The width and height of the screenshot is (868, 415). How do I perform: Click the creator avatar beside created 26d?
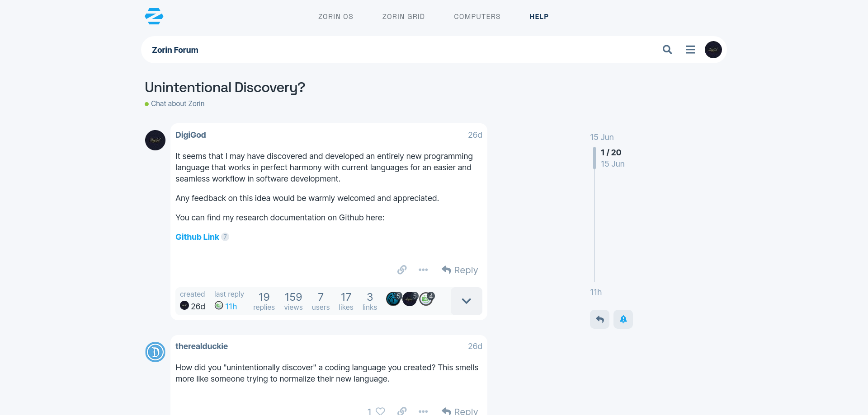coord(184,306)
